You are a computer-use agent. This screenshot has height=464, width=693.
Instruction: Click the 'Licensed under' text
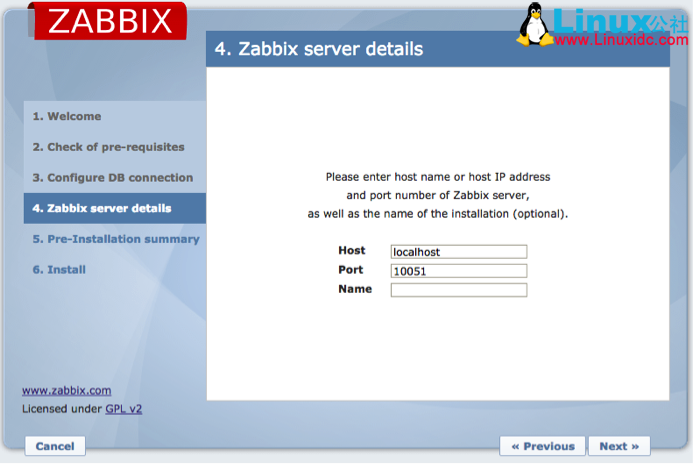click(x=62, y=409)
